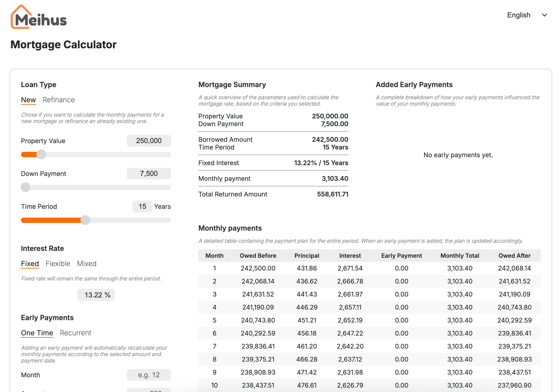Click the Owed After column header
Viewport: 560px width, 392px height.
[x=514, y=256]
